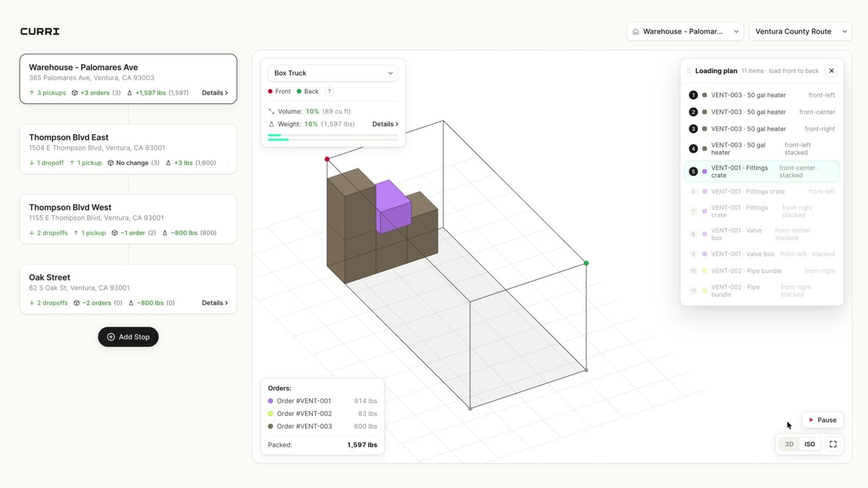Click the −1 order box icon
This screenshot has height=488, width=868.
114,233
